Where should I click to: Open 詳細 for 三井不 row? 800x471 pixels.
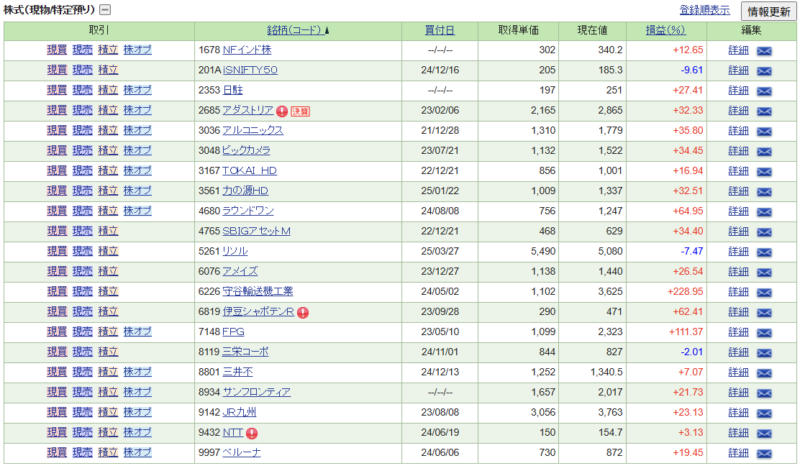pyautogui.click(x=738, y=372)
